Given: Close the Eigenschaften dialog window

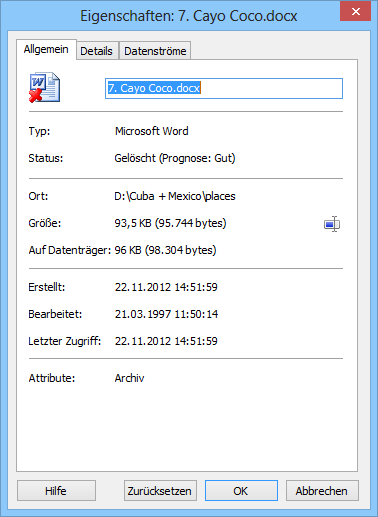Looking at the screenshot, I should click(x=355, y=11).
